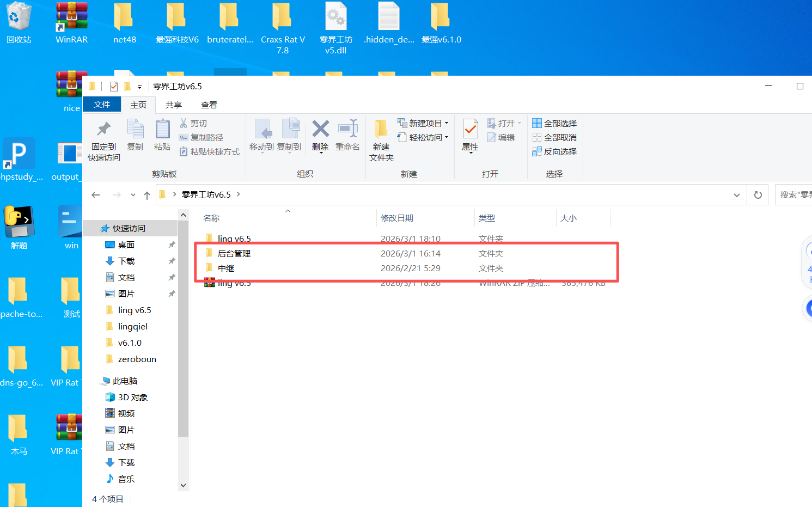This screenshot has width=812, height=507.
Task: Click 全部选择 to select all items
Action: click(x=554, y=124)
